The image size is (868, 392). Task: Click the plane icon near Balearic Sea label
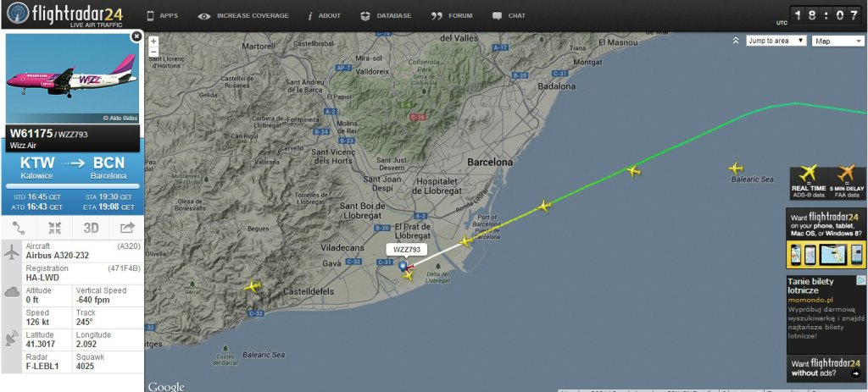(x=736, y=168)
